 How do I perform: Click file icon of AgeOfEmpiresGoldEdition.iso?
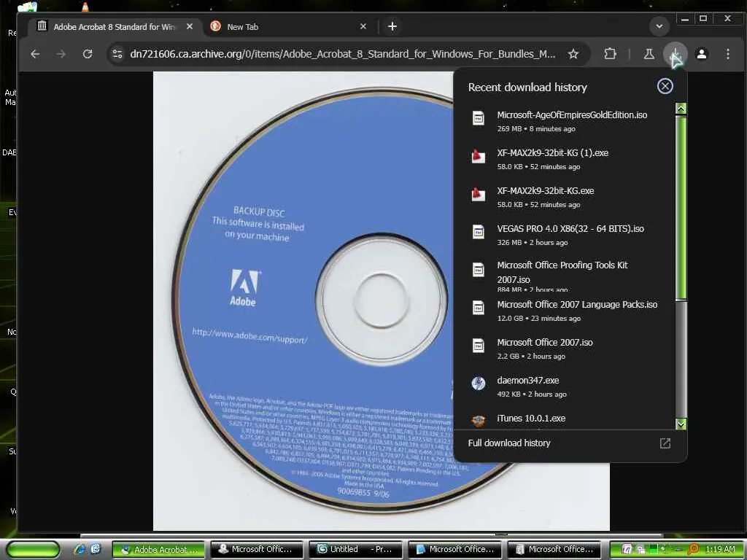pos(479,117)
